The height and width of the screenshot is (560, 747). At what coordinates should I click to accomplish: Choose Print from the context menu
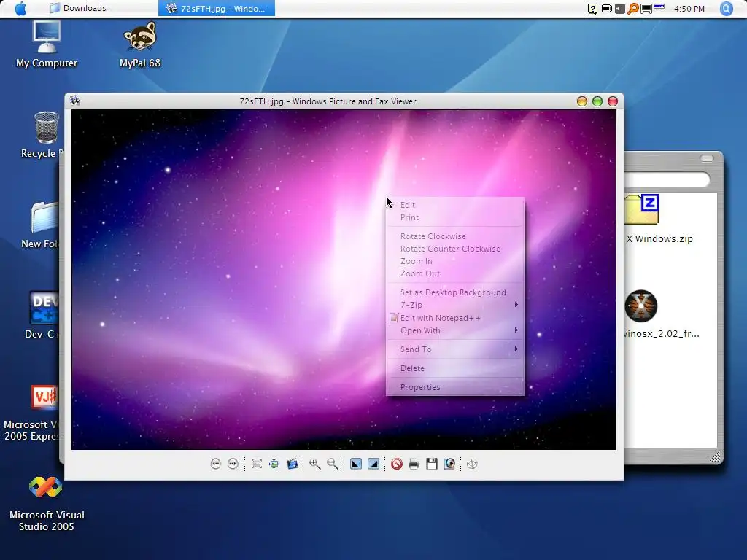(x=455, y=217)
